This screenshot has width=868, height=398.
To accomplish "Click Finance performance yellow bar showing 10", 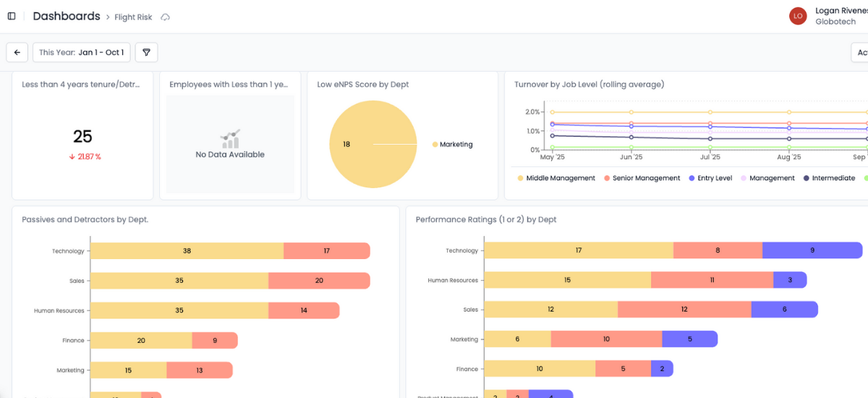I will pos(540,369).
